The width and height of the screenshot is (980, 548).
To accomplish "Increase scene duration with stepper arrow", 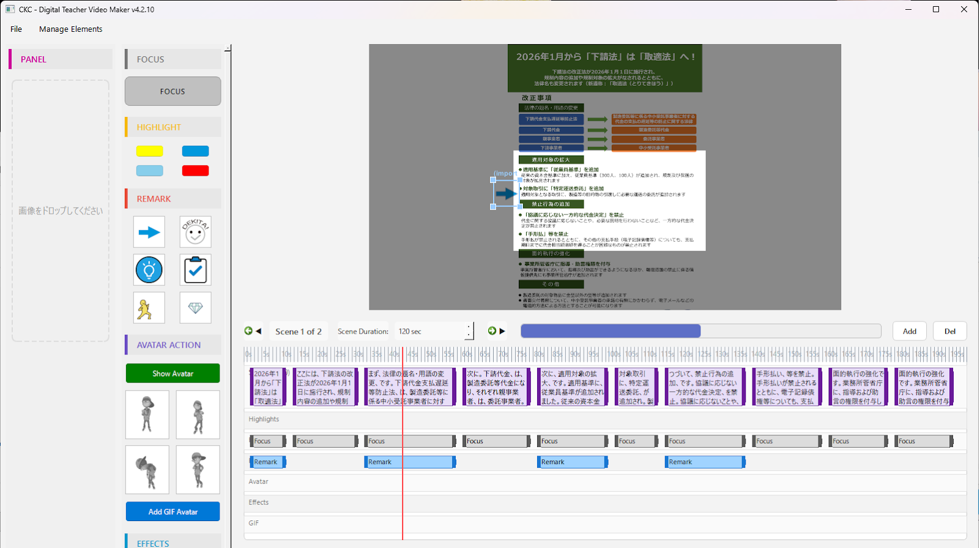I will coord(469,327).
